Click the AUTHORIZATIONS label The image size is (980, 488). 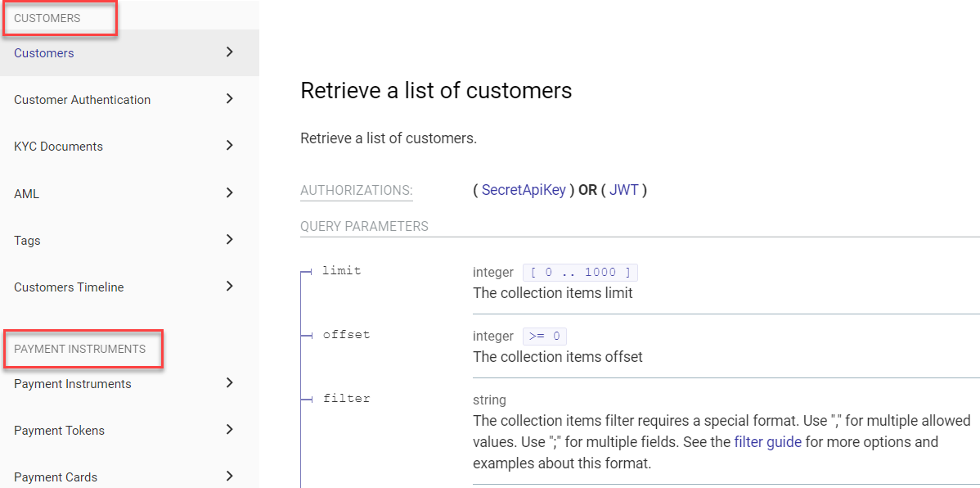pyautogui.click(x=356, y=190)
